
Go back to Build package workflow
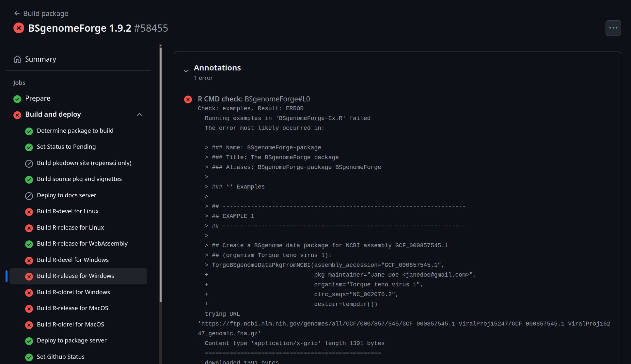[45, 13]
